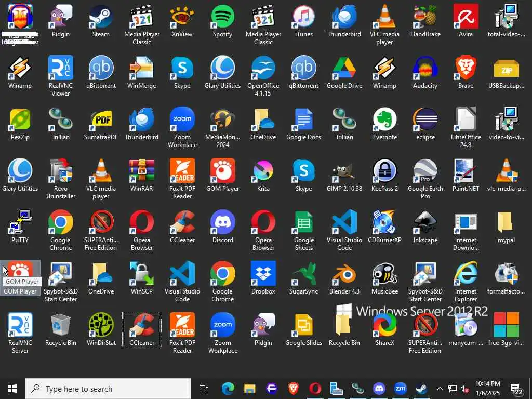Select the Google Earth Pro icon
532x399 pixels.
pos(425,179)
